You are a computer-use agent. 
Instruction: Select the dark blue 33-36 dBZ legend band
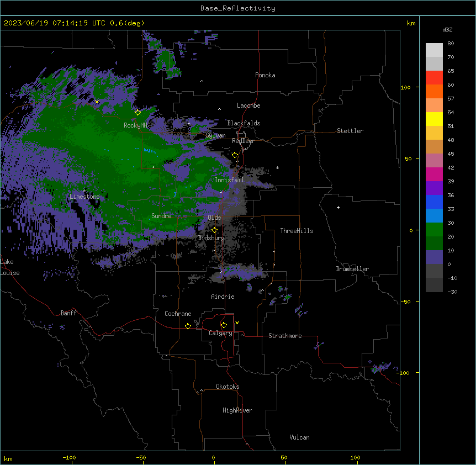tap(434, 202)
